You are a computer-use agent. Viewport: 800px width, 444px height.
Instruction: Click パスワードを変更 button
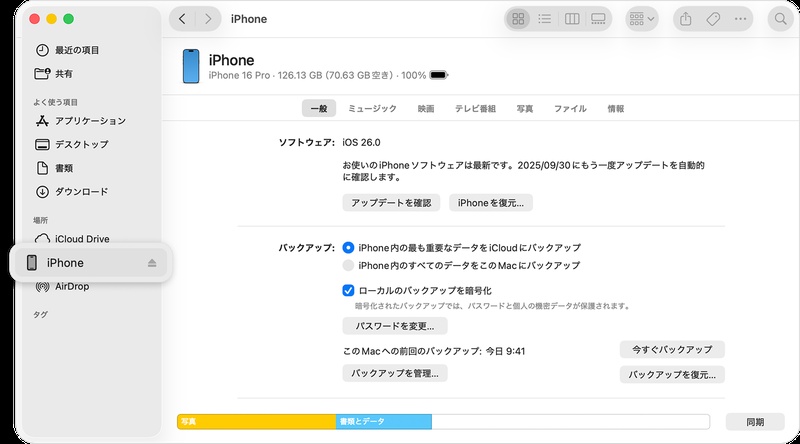[x=395, y=326]
